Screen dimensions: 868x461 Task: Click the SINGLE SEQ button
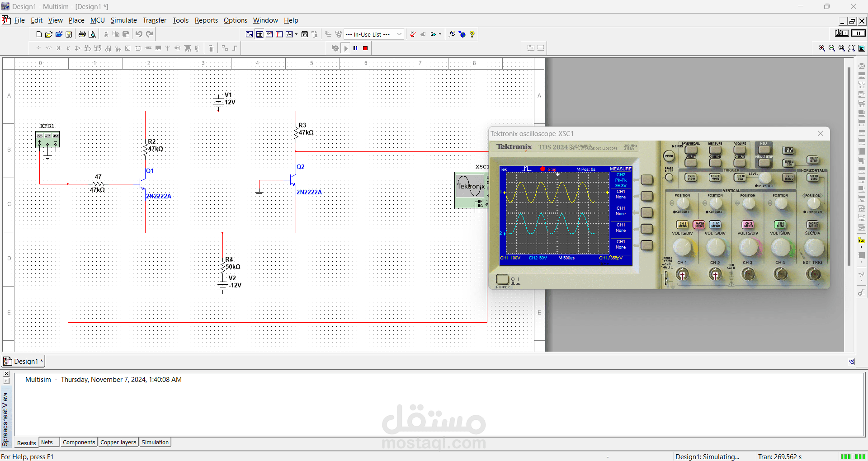tap(789, 163)
